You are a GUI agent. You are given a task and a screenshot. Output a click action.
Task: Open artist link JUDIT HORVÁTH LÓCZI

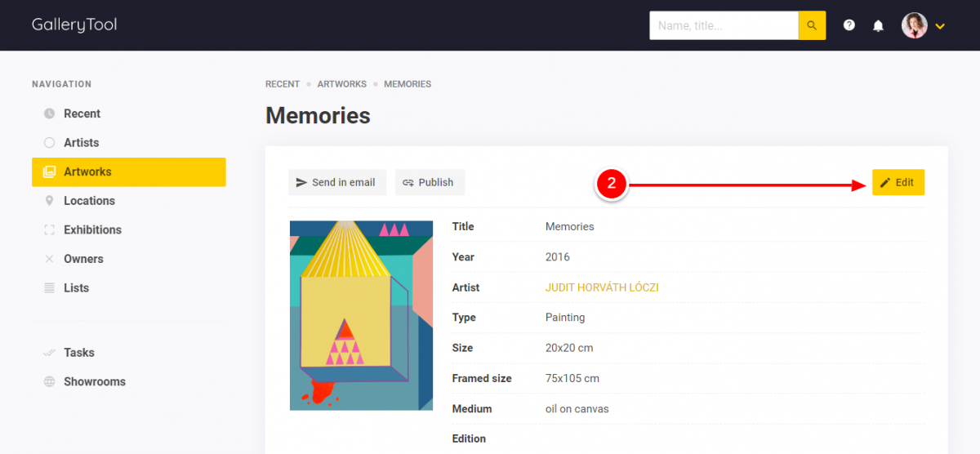(602, 287)
